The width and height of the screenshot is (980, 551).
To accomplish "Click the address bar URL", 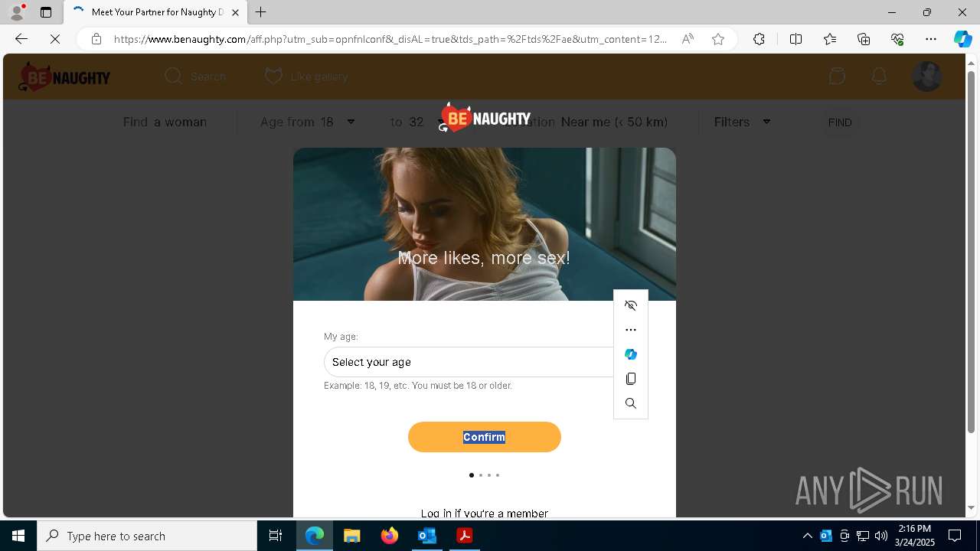I will pyautogui.click(x=390, y=39).
